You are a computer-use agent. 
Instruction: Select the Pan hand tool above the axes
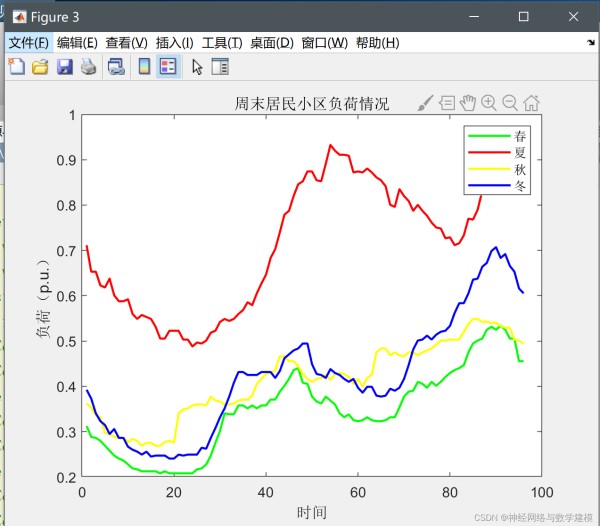point(468,103)
